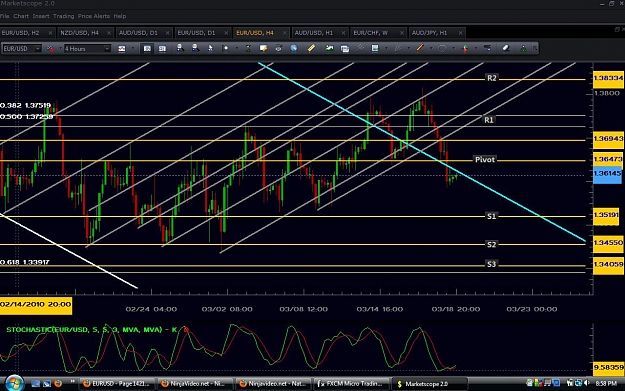Click the R1 pivot label

[489, 120]
